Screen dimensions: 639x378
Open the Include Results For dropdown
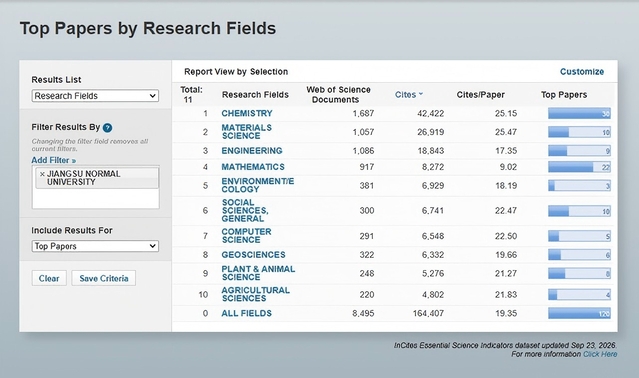pos(95,246)
